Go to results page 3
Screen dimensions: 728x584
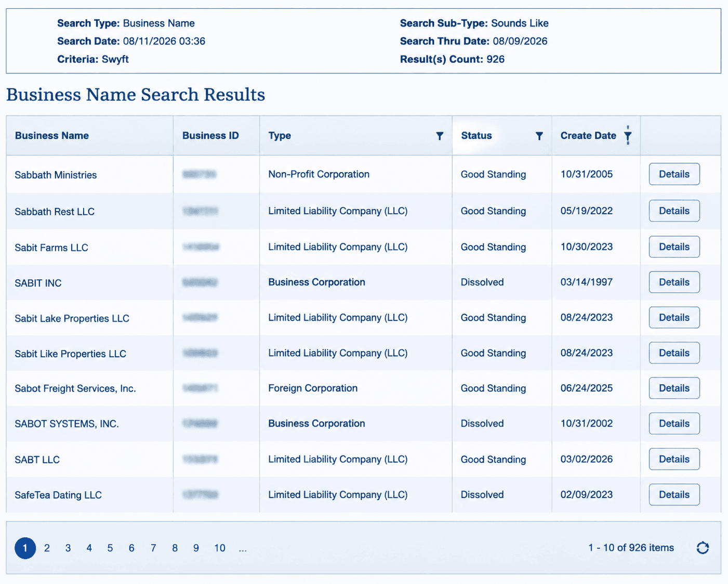[x=68, y=548]
